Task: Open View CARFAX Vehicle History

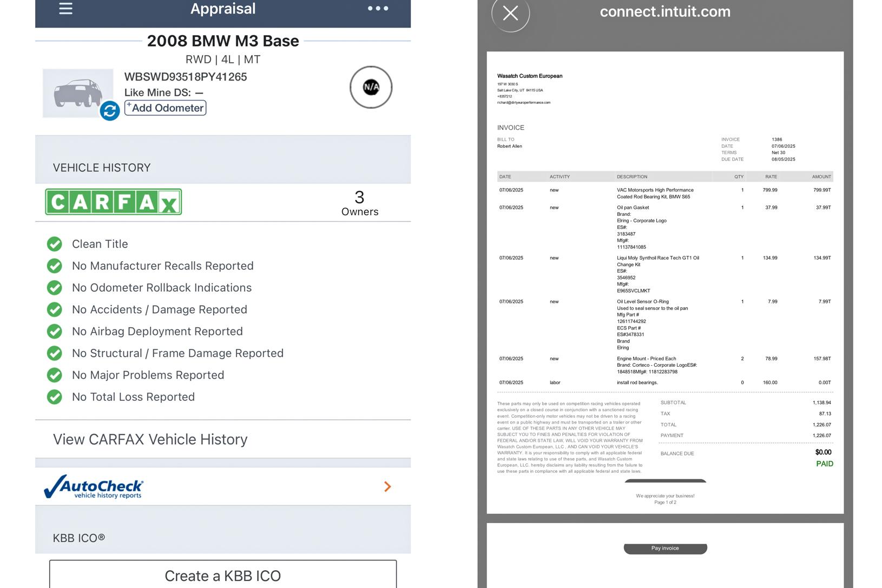Action: (x=150, y=439)
